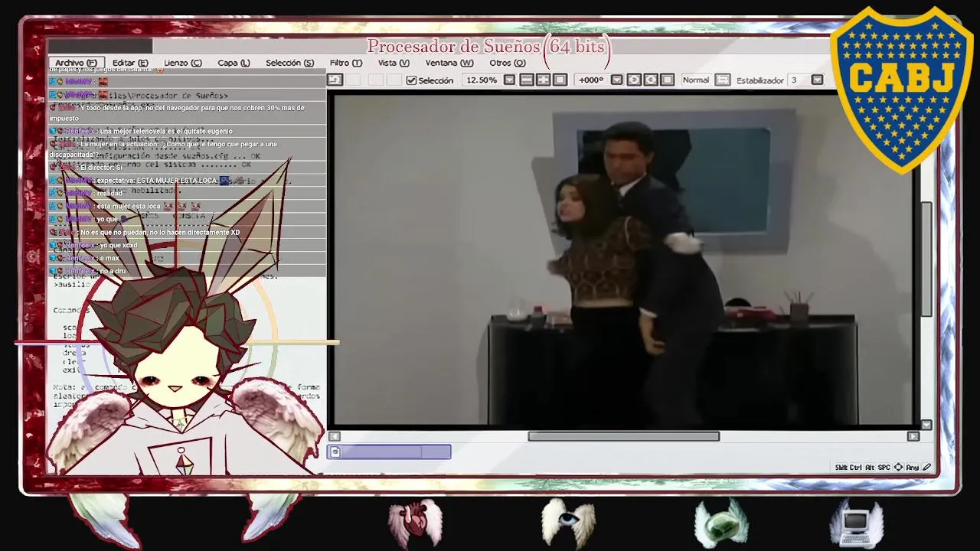Click chat message 'yo que xdxd'
This screenshot has height=551, width=980.
(119, 245)
